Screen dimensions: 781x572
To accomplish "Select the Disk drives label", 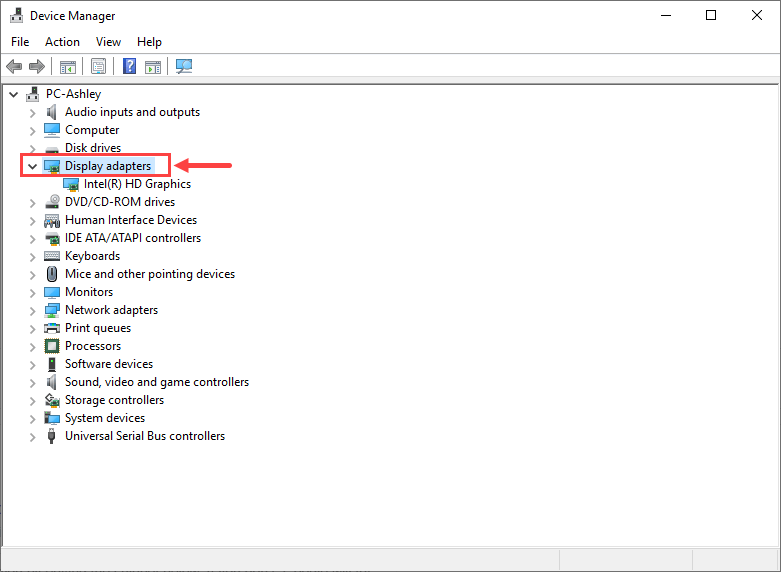I will coord(93,147).
